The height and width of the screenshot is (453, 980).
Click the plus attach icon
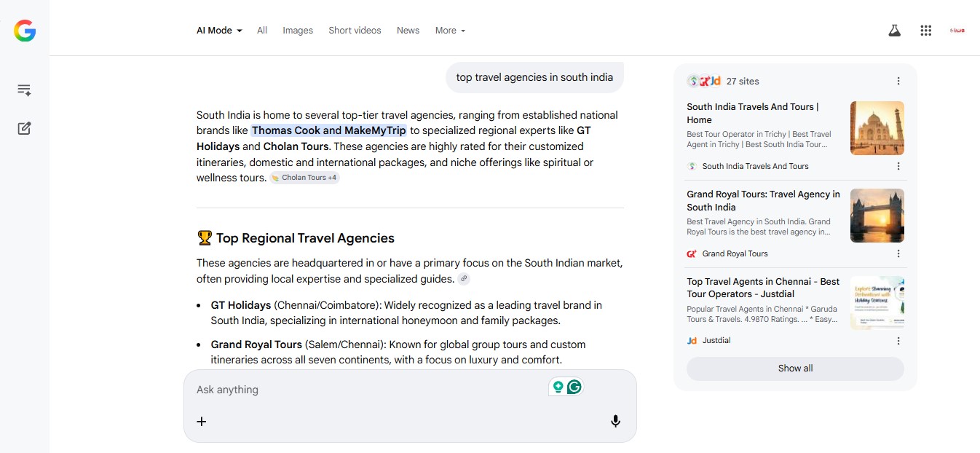coord(202,421)
